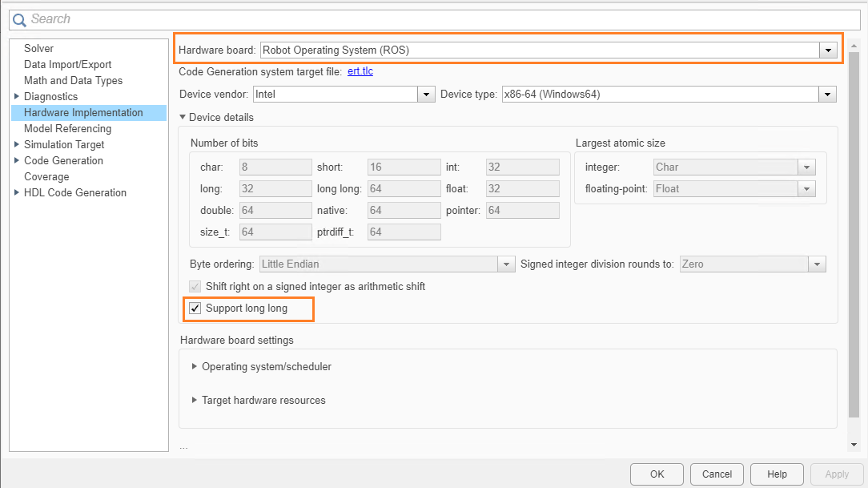Select Solver in the left pane
The height and width of the screenshot is (488, 868).
click(39, 49)
